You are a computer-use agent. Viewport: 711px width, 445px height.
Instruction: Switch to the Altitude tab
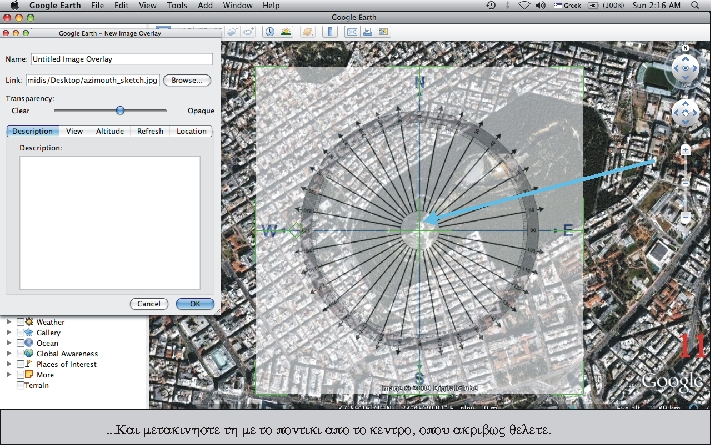click(110, 131)
